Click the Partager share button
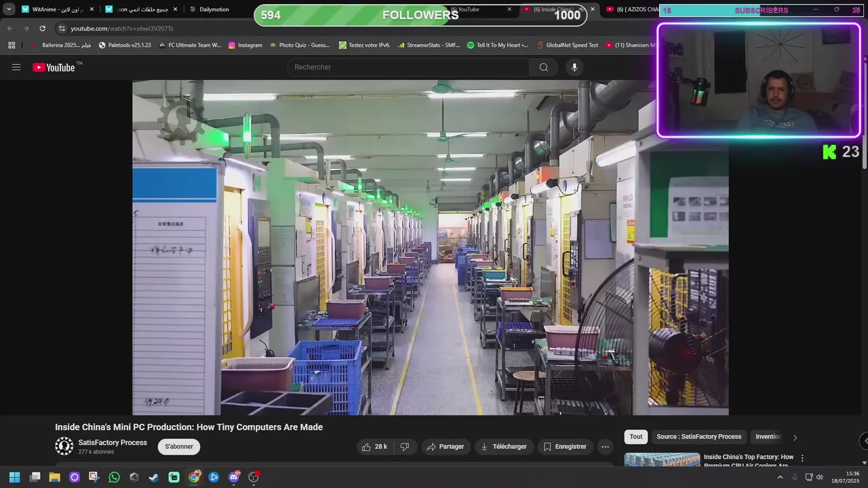The height and width of the screenshot is (488, 868). point(446,447)
